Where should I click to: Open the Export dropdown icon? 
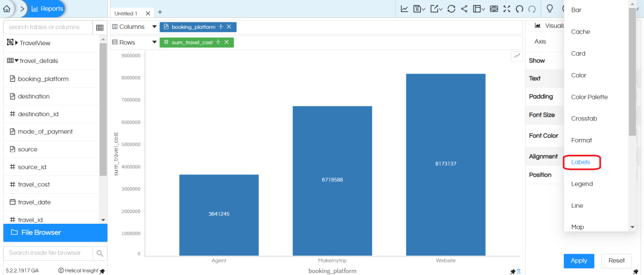tap(436, 9)
